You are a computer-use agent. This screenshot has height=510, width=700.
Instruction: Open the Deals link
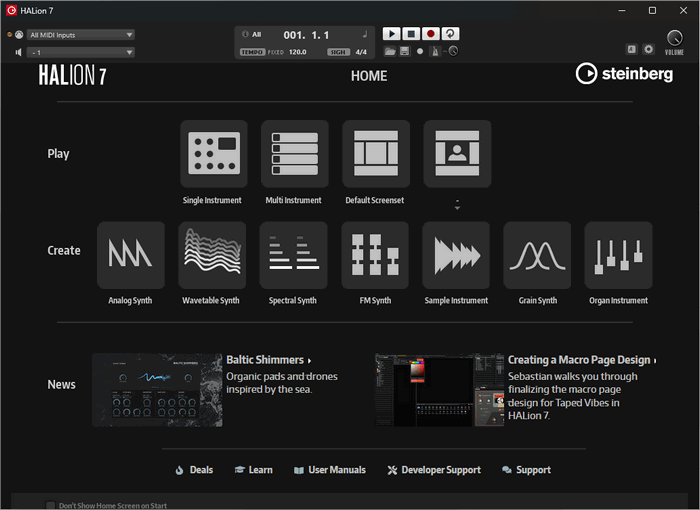coord(194,470)
